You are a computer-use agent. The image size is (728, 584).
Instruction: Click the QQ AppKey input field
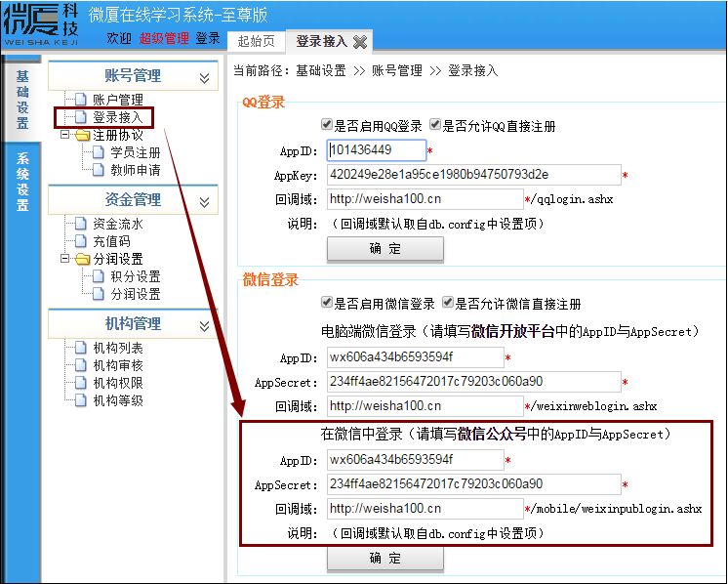coord(473,175)
